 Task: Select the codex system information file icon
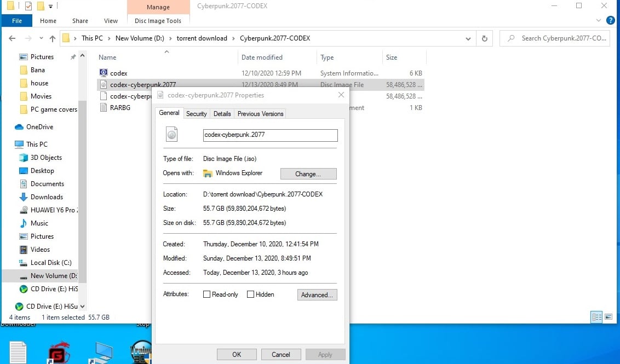103,73
